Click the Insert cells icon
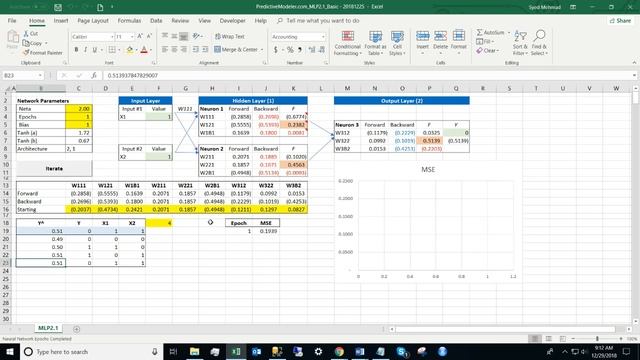Viewport: 640px width, 360px height. click(422, 36)
